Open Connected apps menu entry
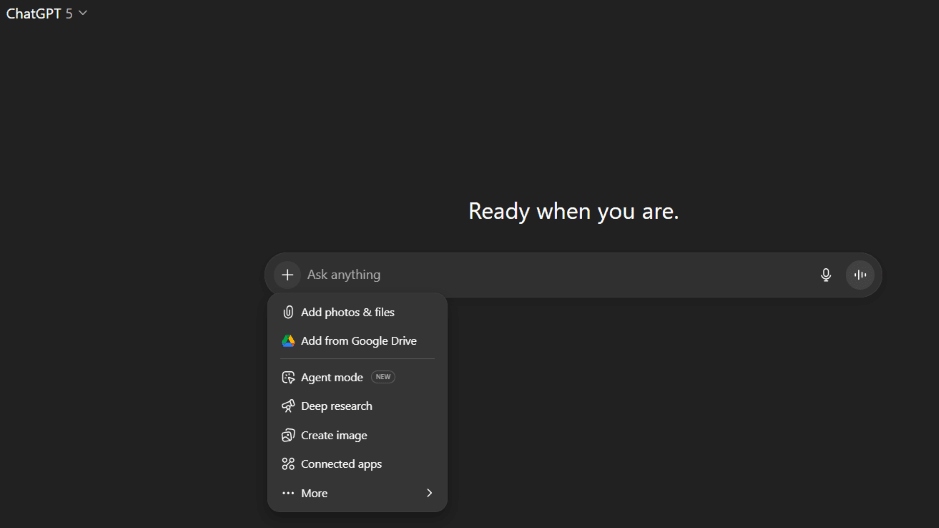Image resolution: width=939 pixels, height=528 pixels. (358, 464)
